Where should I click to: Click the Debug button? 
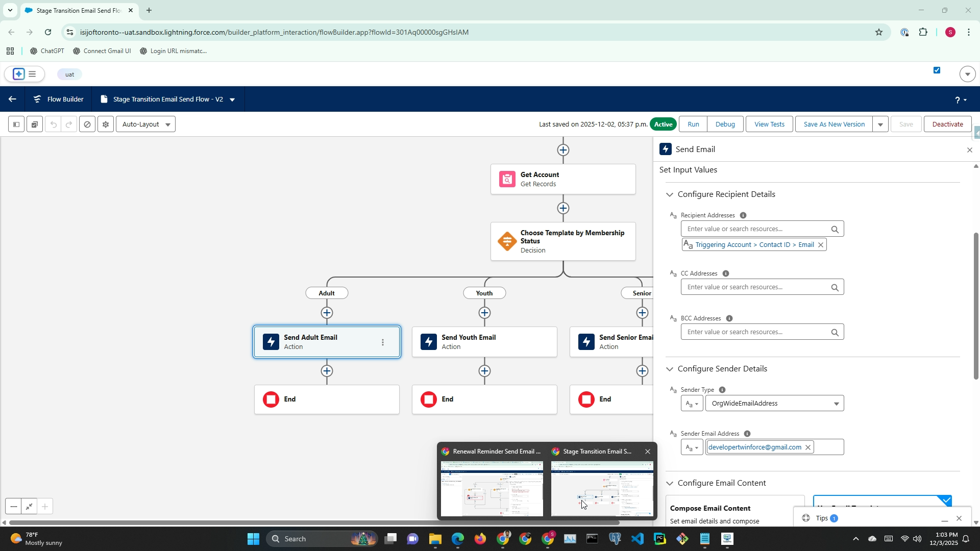coord(725,124)
